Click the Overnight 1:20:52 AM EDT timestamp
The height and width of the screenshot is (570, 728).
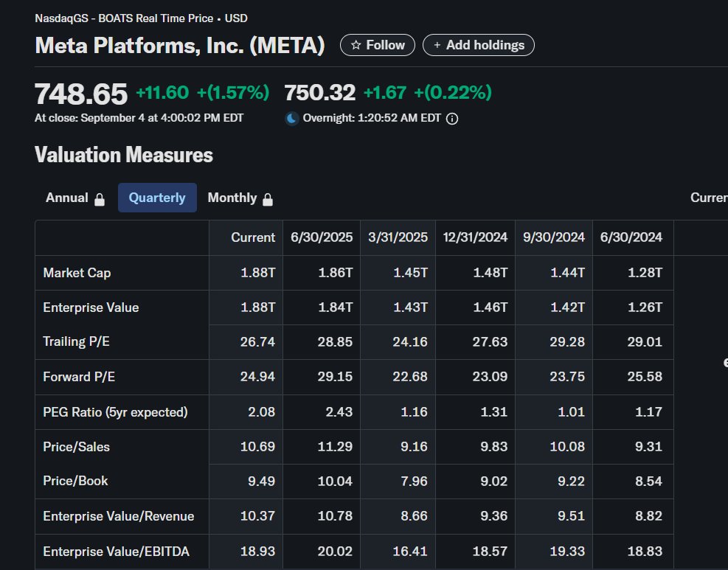point(372,119)
